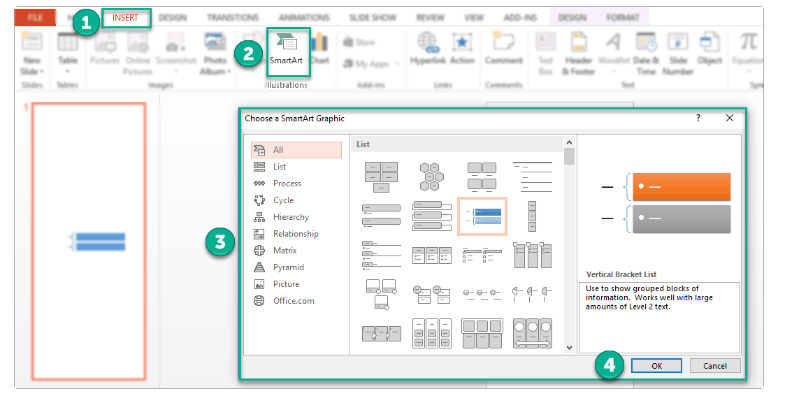Choose Online Pictures in Images group

tap(137, 53)
